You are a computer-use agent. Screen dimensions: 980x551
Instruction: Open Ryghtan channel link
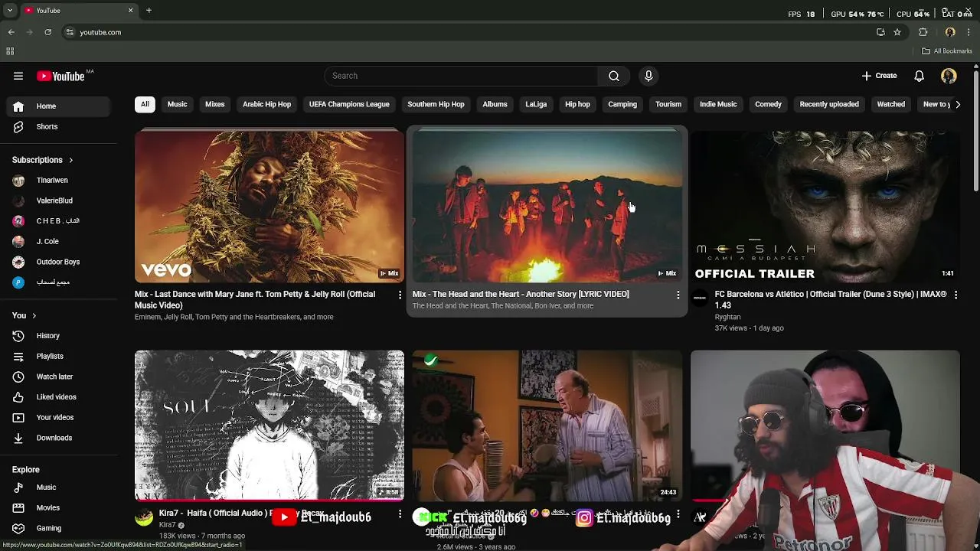click(x=727, y=317)
